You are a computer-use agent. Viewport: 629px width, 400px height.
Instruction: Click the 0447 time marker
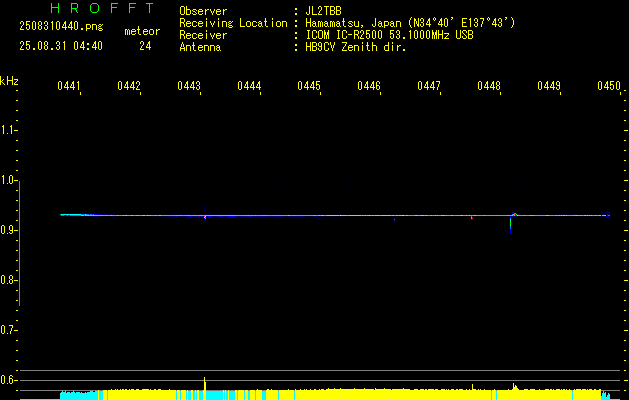tap(429, 86)
